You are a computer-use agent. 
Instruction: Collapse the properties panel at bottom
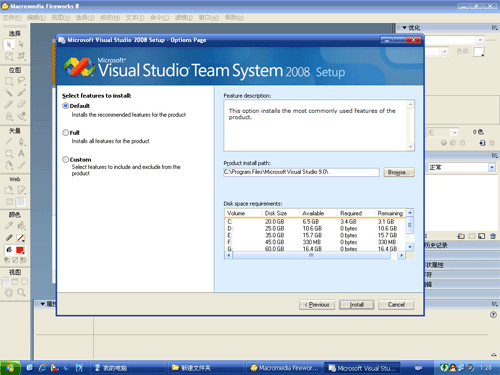(x=43, y=304)
